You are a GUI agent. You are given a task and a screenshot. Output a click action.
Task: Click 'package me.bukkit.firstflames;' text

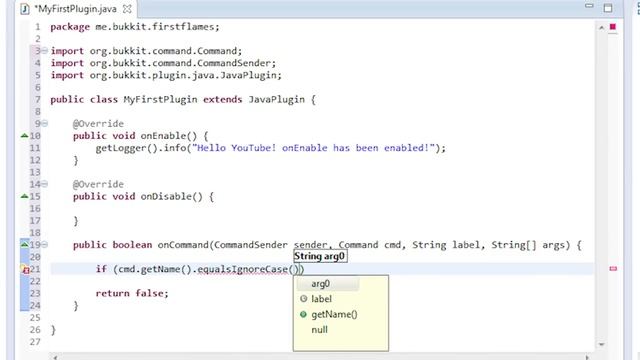pyautogui.click(x=135, y=27)
